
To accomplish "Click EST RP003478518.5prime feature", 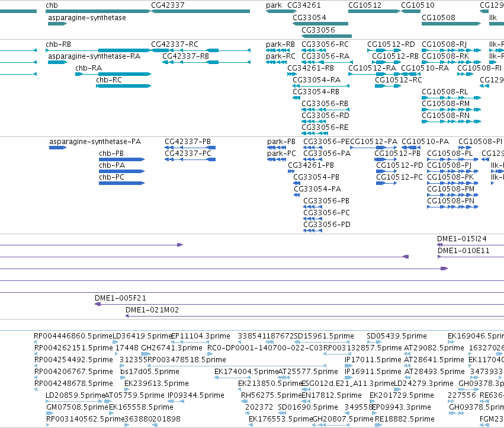I will coord(237,366).
